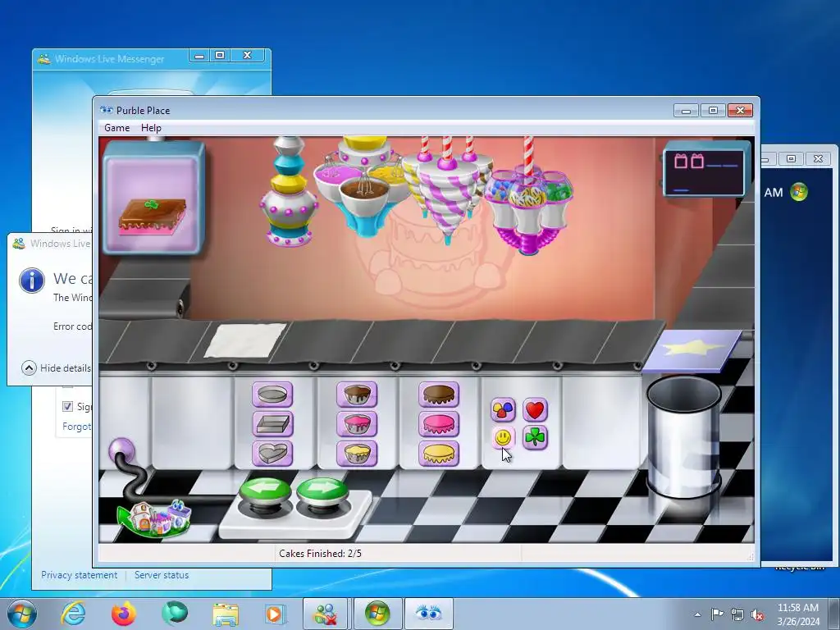Open the Game menu
Image resolution: width=840 pixels, height=630 pixels.
116,128
